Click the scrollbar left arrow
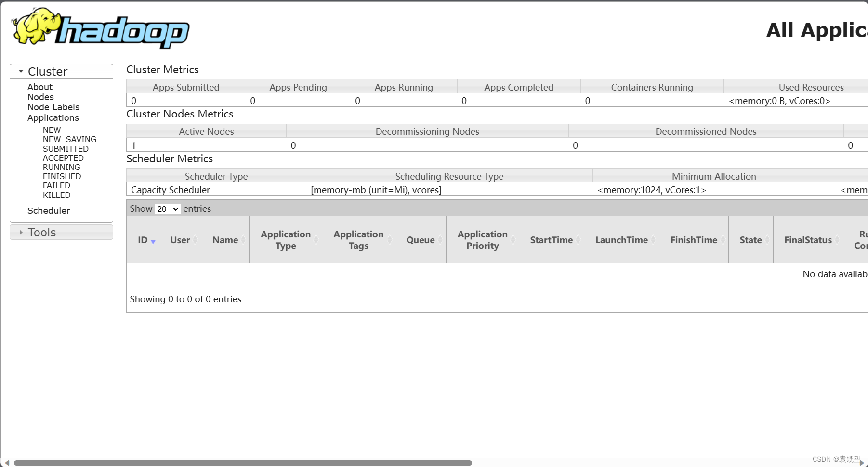 [7, 463]
